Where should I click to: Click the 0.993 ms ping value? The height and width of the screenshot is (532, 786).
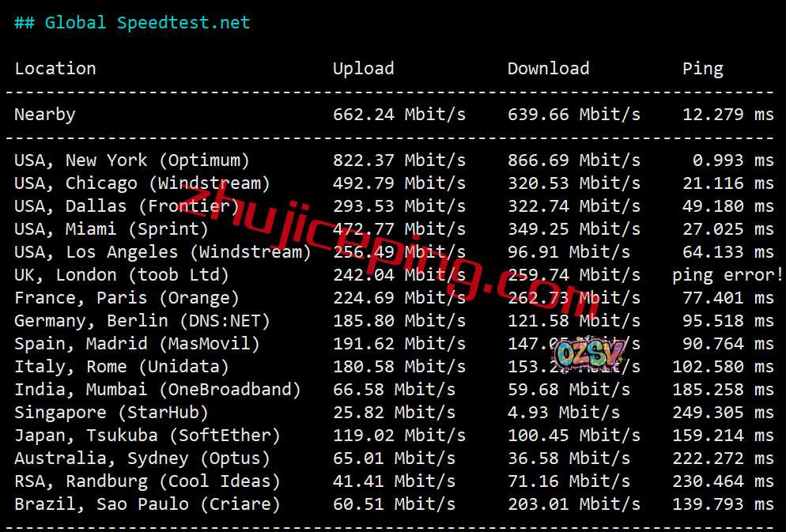coord(733,160)
